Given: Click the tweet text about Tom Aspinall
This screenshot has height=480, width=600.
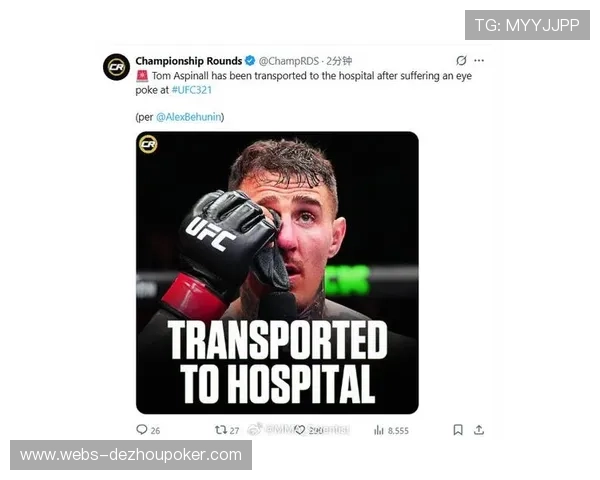Looking at the screenshot, I should (x=303, y=83).
